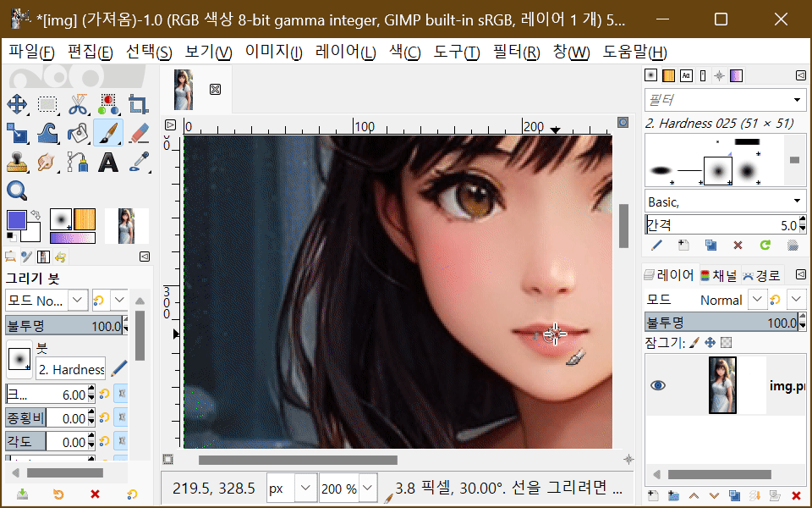Image resolution: width=812 pixels, height=508 pixels.
Task: Select the Eraser tool
Action: (138, 133)
